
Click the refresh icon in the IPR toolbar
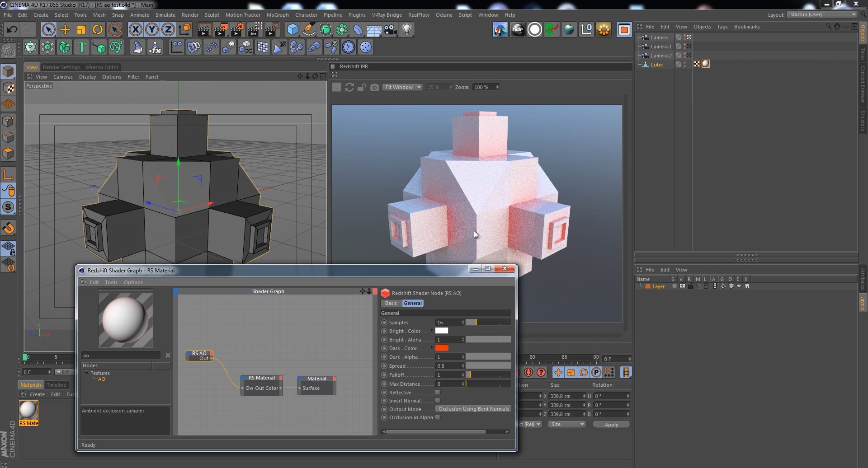click(349, 87)
